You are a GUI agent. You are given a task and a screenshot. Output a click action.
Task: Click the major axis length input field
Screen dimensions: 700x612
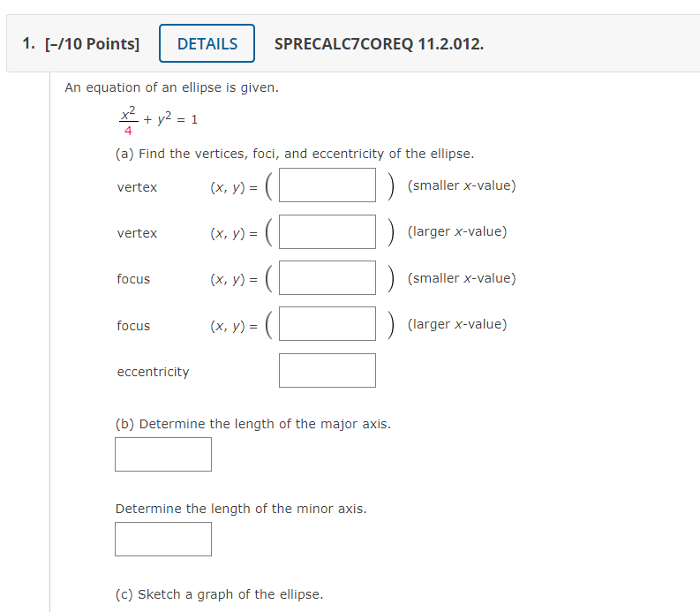(163, 454)
